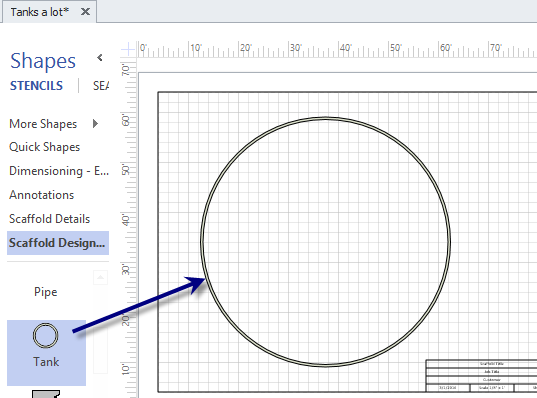Select the gray shape below Tank
Image resolution: width=537 pixels, height=398 pixels.
click(x=46, y=394)
